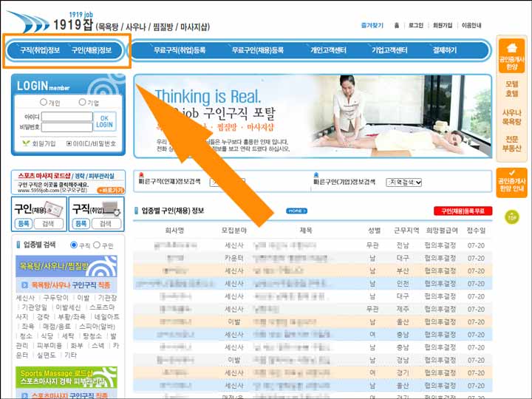Select the 무료구직(취업)등록 menu item
The height and width of the screenshot is (399, 532).
pyautogui.click(x=180, y=50)
